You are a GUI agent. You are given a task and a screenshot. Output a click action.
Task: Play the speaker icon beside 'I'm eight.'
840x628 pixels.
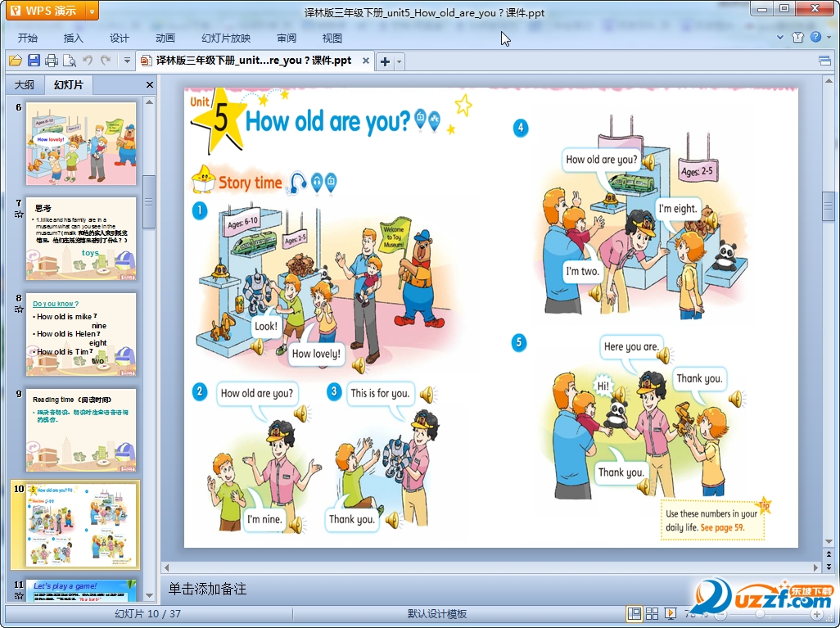point(711,219)
